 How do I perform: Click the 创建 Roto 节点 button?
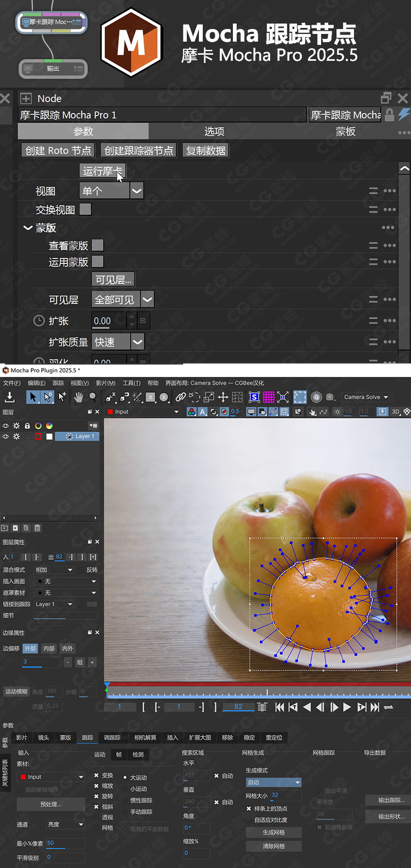click(58, 151)
